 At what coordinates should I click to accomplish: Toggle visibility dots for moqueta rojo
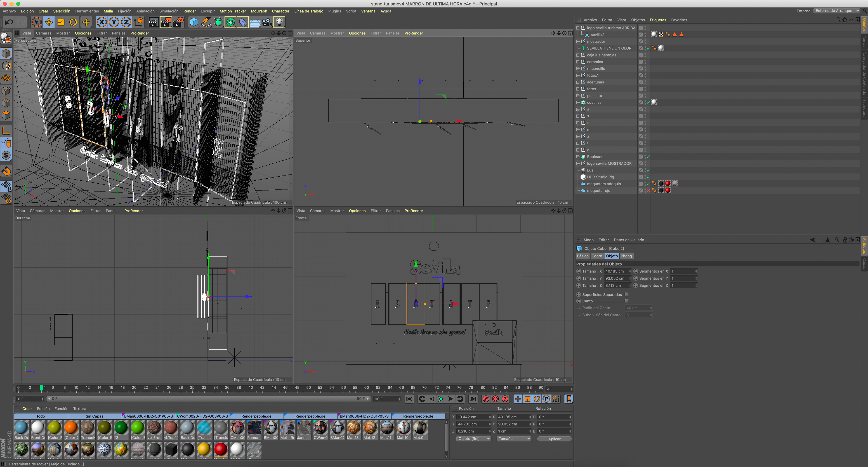pos(645,191)
